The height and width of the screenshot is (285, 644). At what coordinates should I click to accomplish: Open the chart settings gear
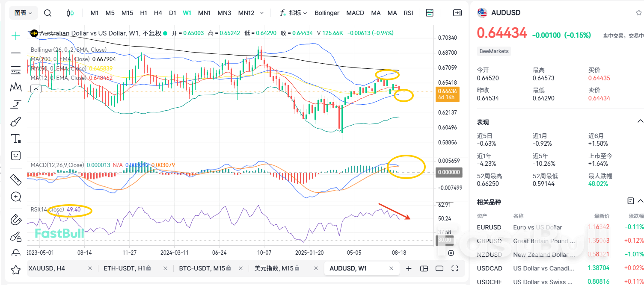451,253
